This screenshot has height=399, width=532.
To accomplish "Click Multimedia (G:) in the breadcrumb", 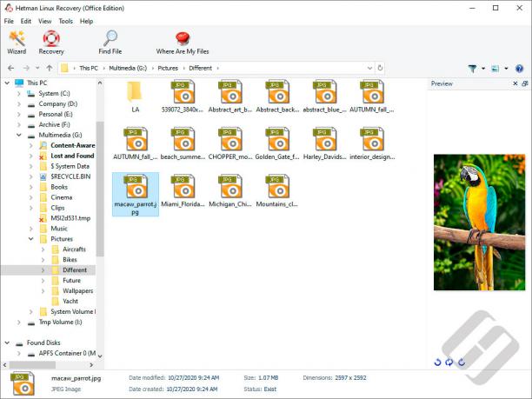I will click(x=128, y=68).
